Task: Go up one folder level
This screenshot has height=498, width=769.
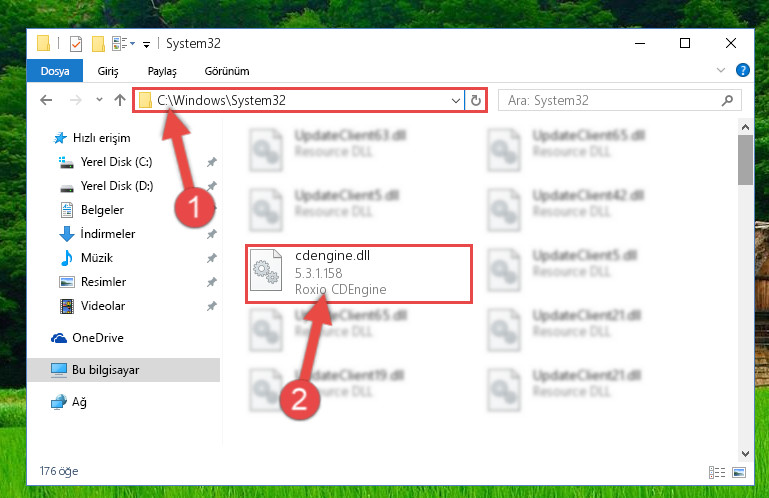Action: click(x=120, y=100)
